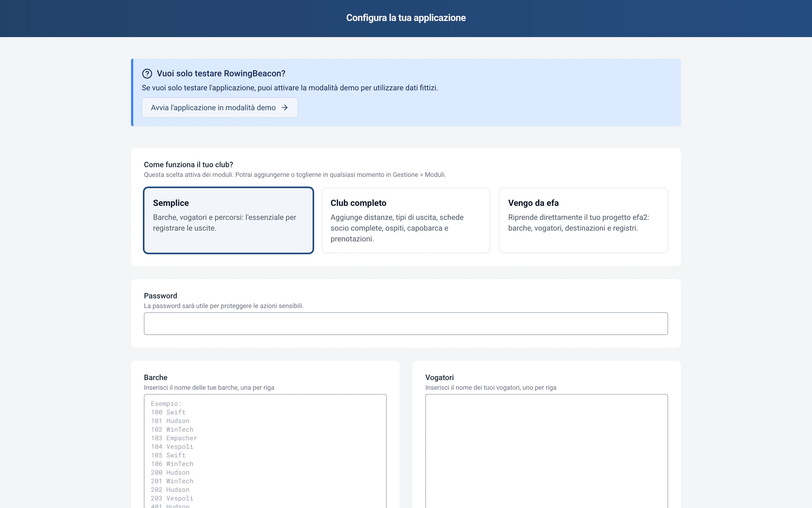The image size is (812, 508).
Task: Click the arrow icon in demo button
Action: coord(285,108)
